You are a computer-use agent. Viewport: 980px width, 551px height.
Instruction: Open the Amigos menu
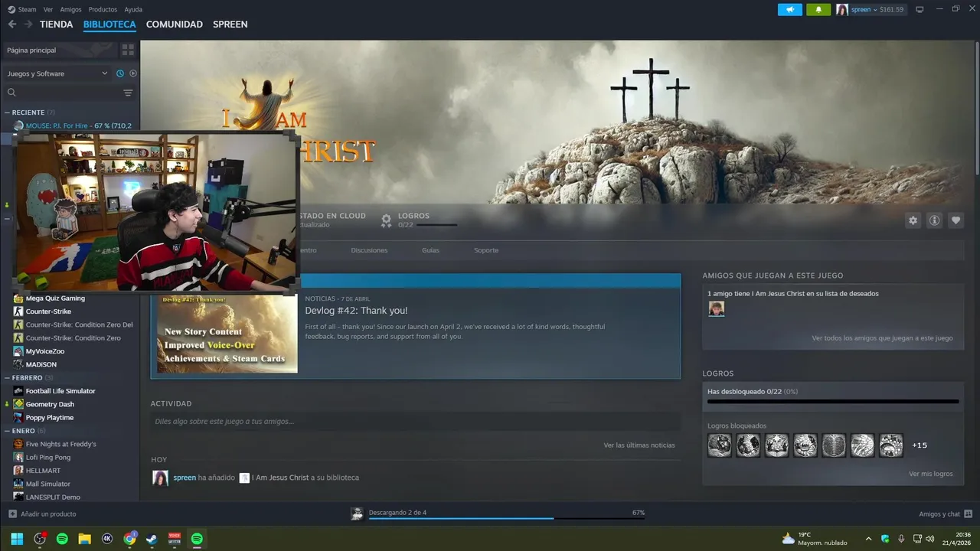click(x=70, y=9)
